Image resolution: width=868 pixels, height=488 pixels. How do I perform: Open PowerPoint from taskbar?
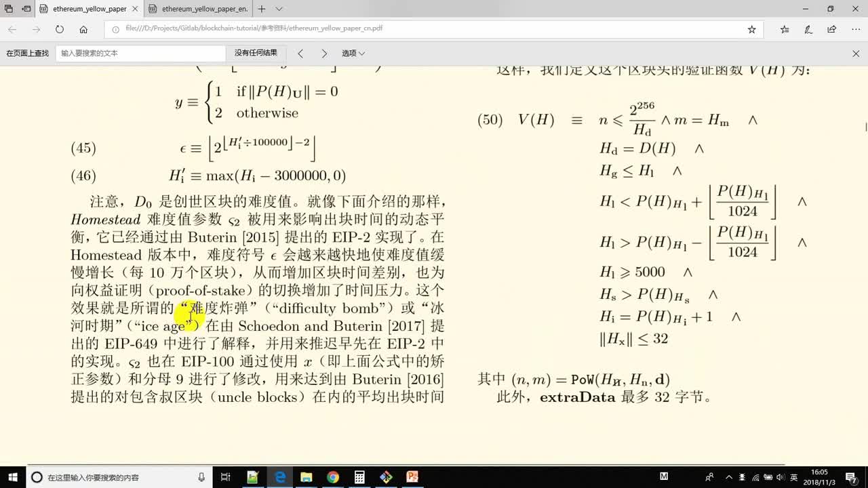412,477
